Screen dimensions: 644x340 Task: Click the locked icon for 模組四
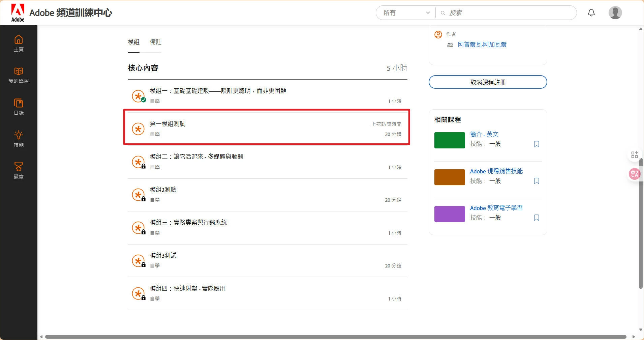(139, 293)
